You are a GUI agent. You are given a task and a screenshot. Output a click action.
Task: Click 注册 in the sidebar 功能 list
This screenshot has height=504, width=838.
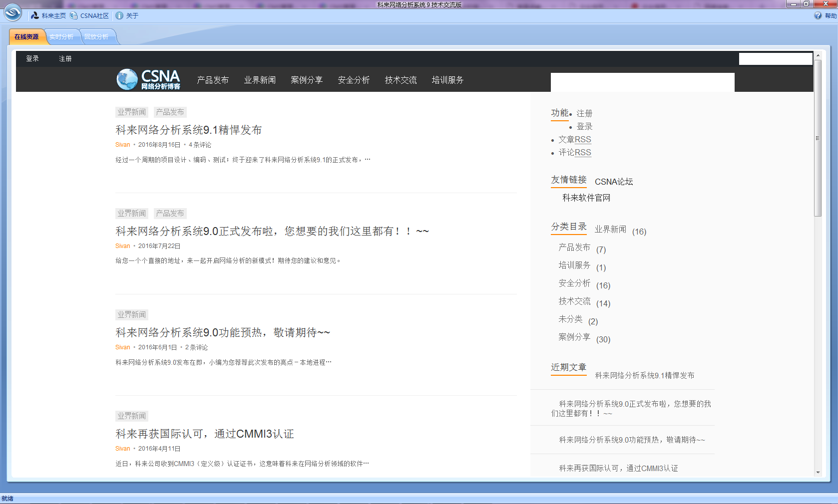[584, 113]
